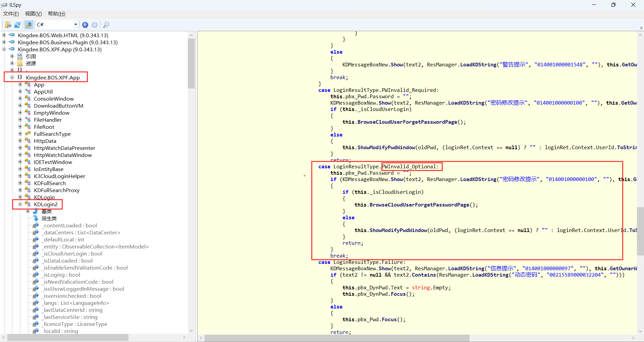Viewport: 644px width, 342px height.
Task: Click the ConsoleWindow class icon
Action: point(28,98)
